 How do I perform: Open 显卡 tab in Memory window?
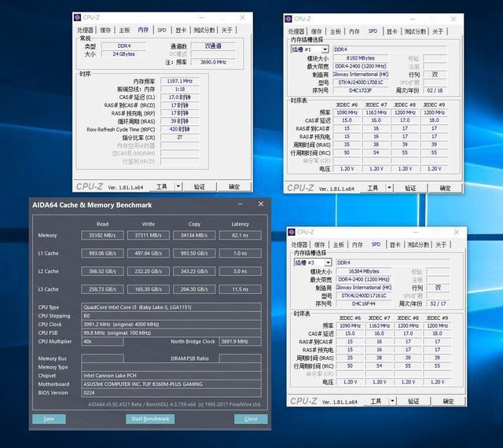[x=181, y=30]
